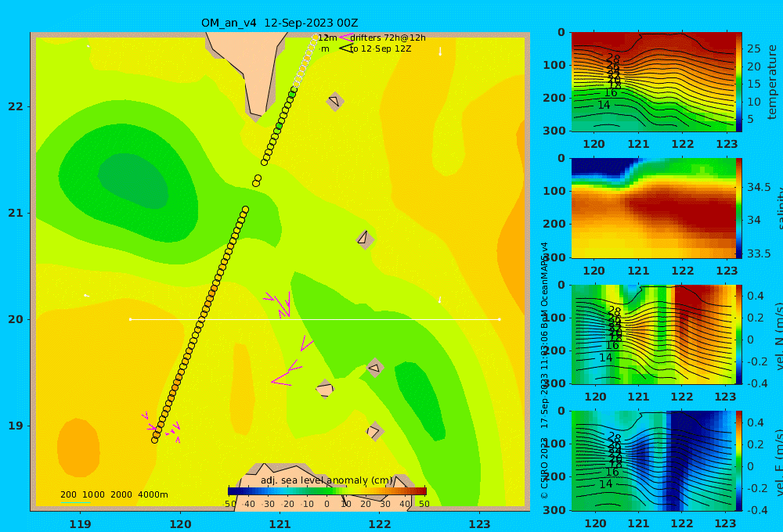This screenshot has height=532, width=783.
Task: Click the -0.4 tick on vel. E colorbar
Action: [756, 509]
